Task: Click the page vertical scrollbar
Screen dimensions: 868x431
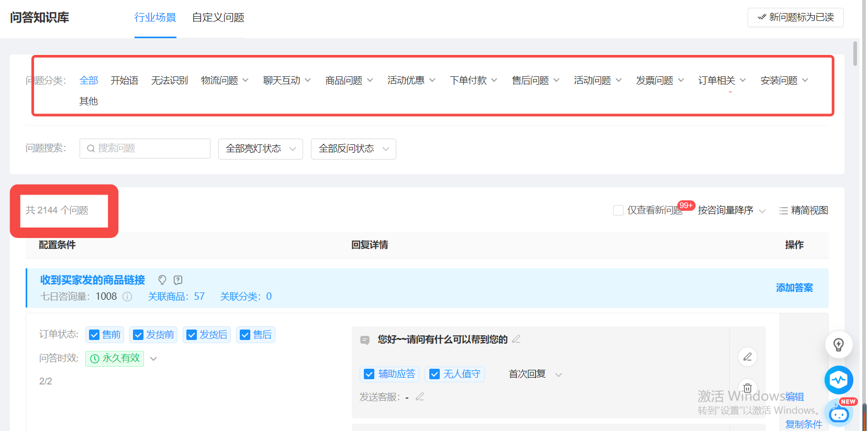Action: point(855,54)
